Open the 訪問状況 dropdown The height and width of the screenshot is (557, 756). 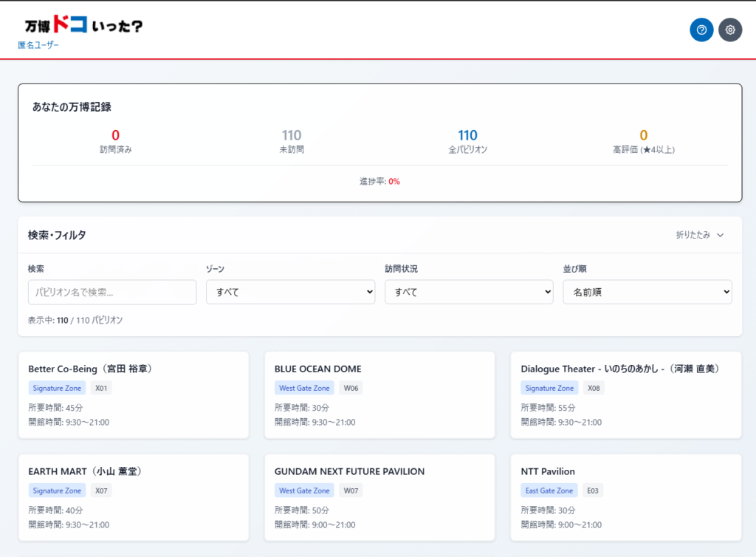[x=469, y=292]
